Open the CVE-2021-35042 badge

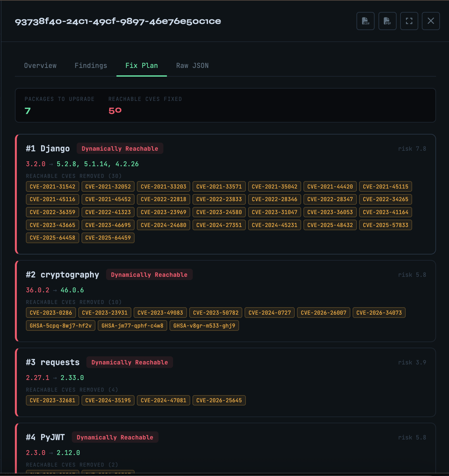click(x=275, y=187)
